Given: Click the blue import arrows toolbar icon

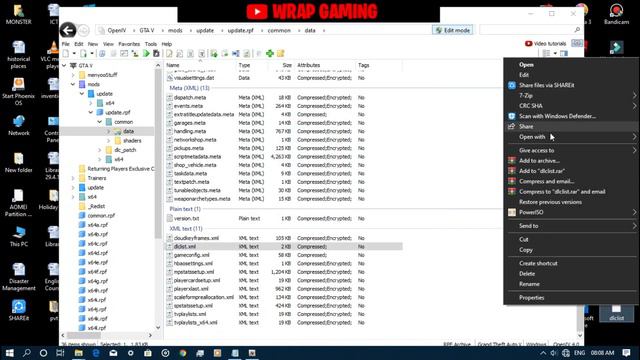Looking at the screenshot, I should (x=236, y=53).
